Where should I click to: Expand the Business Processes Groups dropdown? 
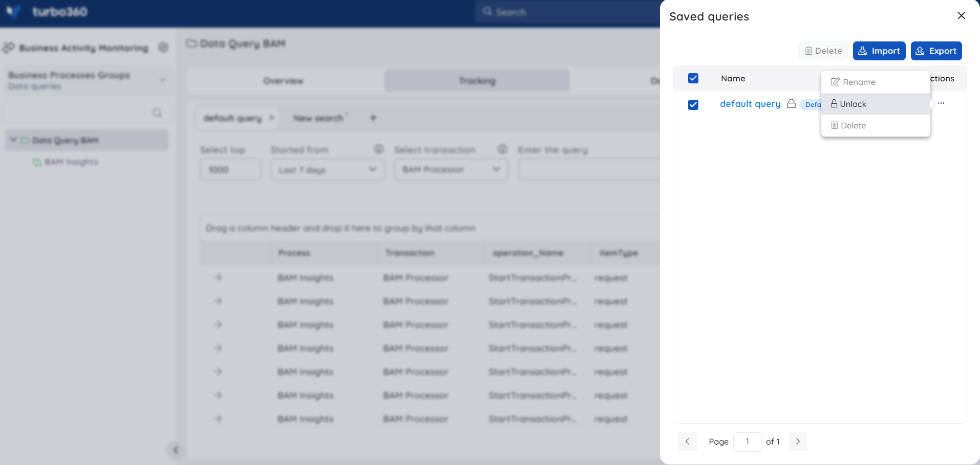click(87, 80)
